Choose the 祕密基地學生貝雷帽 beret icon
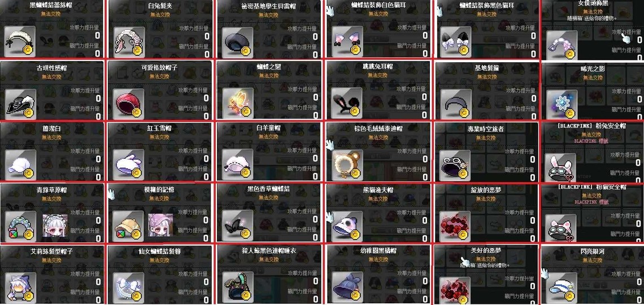Viewport: 644px width, 305px height. (x=237, y=42)
